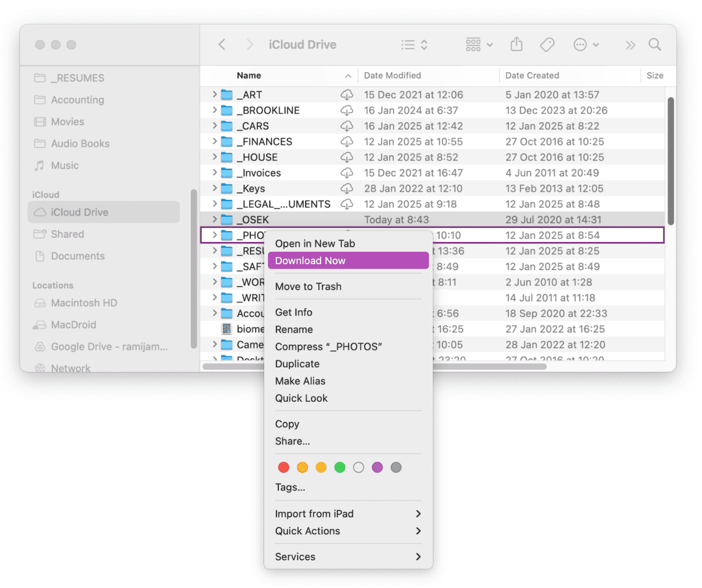
Task: Choose Make Alias
Action: point(348,381)
